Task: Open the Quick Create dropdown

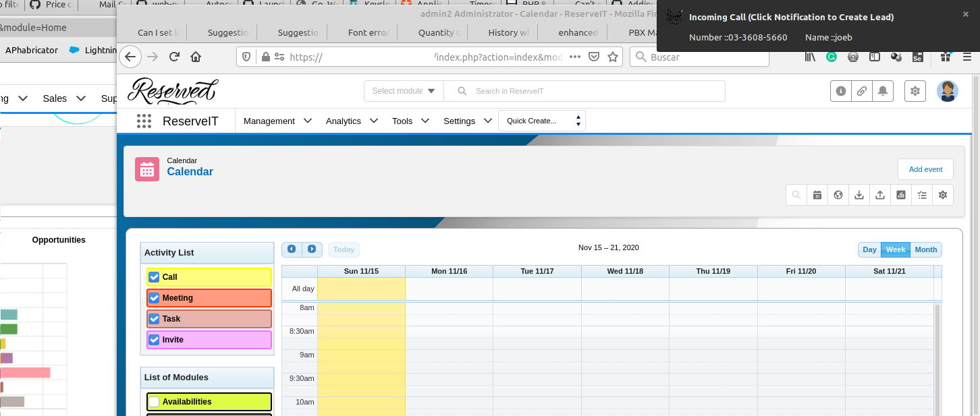Action: click(x=542, y=121)
